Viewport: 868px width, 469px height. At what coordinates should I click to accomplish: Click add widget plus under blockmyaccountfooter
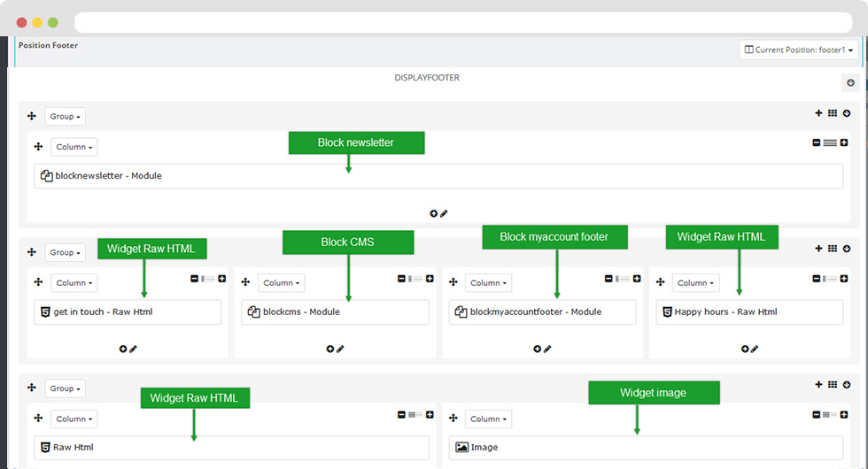point(537,349)
